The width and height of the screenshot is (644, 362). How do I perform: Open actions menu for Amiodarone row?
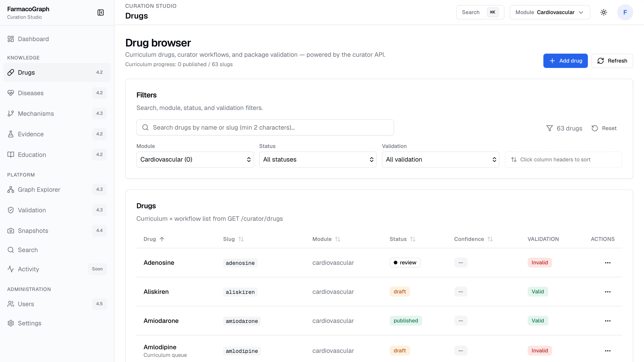(x=608, y=321)
